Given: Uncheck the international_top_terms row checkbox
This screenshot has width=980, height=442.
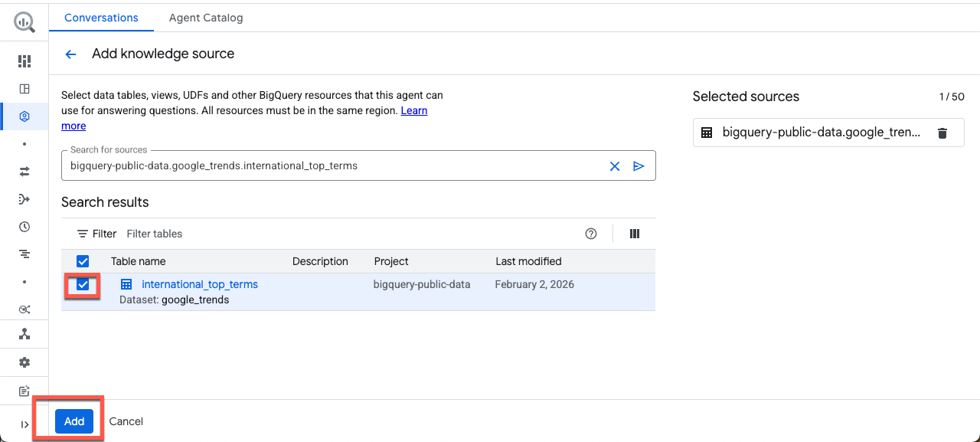Looking at the screenshot, I should 83,285.
